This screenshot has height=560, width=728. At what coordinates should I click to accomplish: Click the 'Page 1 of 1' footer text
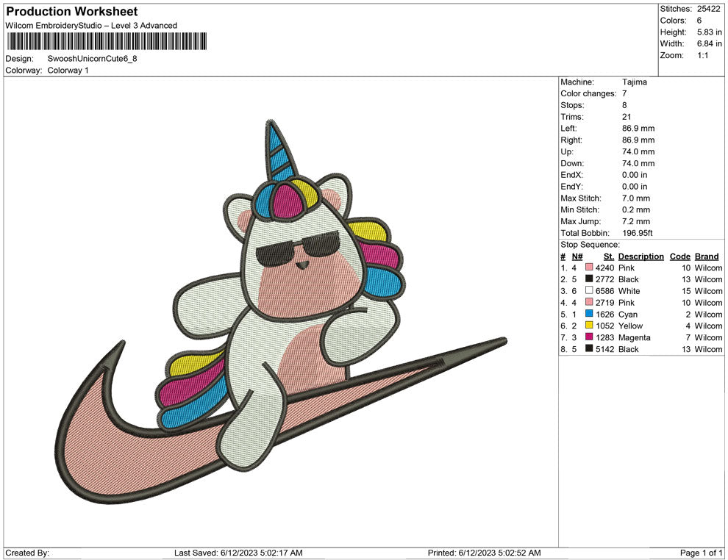[701, 553]
